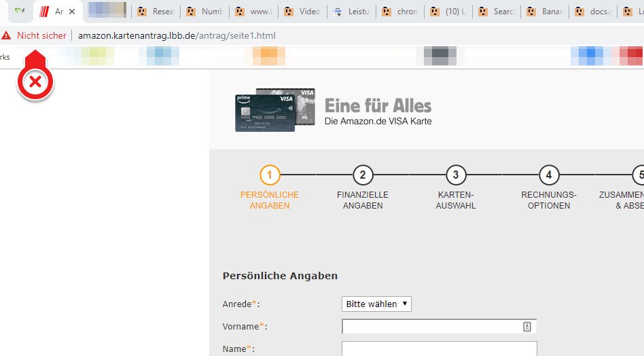Click the 'PERSÖNLICHE ANGABEN' step label
The image size is (644, 356).
point(270,200)
